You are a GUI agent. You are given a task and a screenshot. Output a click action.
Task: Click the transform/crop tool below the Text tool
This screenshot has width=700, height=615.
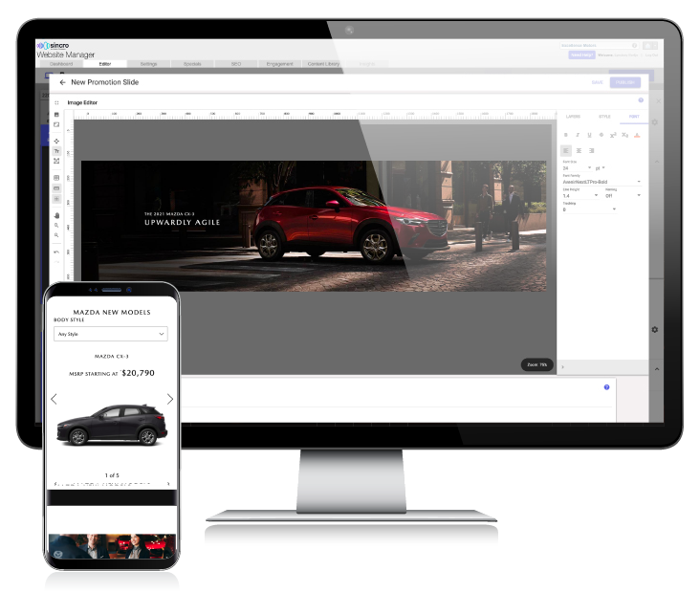coord(56,161)
